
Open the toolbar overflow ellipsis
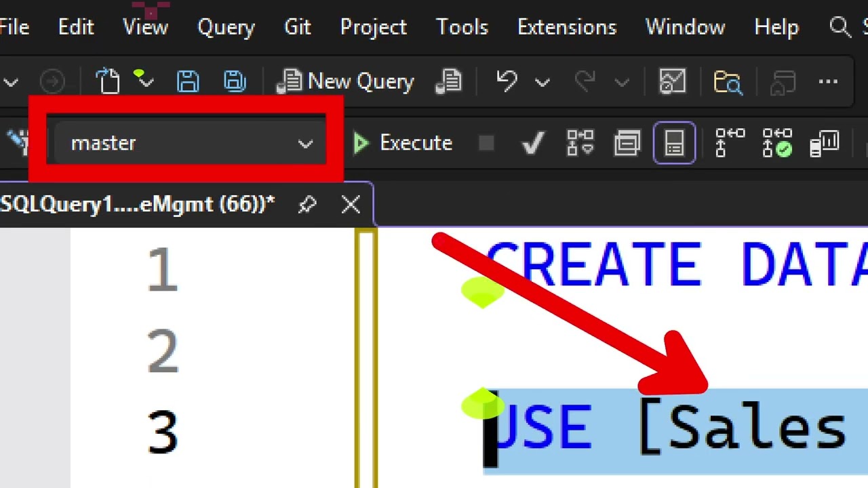point(828,81)
